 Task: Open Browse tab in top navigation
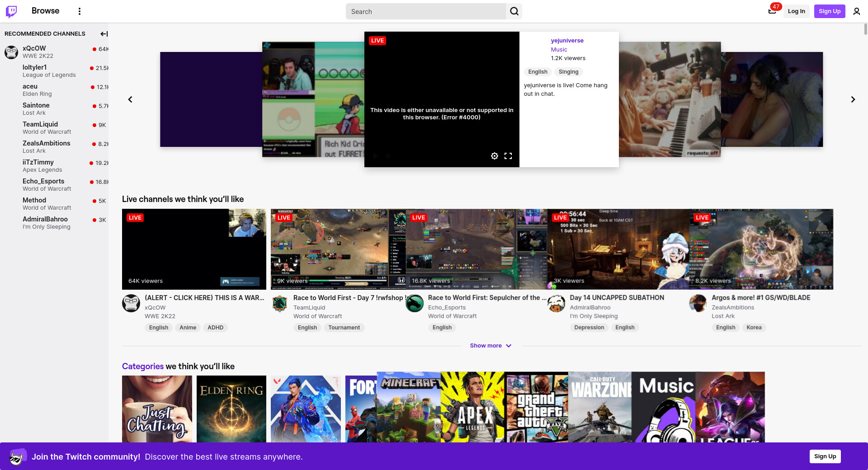[45, 11]
